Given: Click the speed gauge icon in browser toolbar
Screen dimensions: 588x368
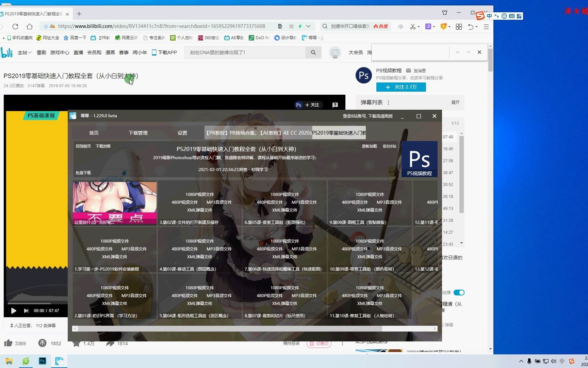Looking at the screenshot, I should pyautogui.click(x=401, y=27).
